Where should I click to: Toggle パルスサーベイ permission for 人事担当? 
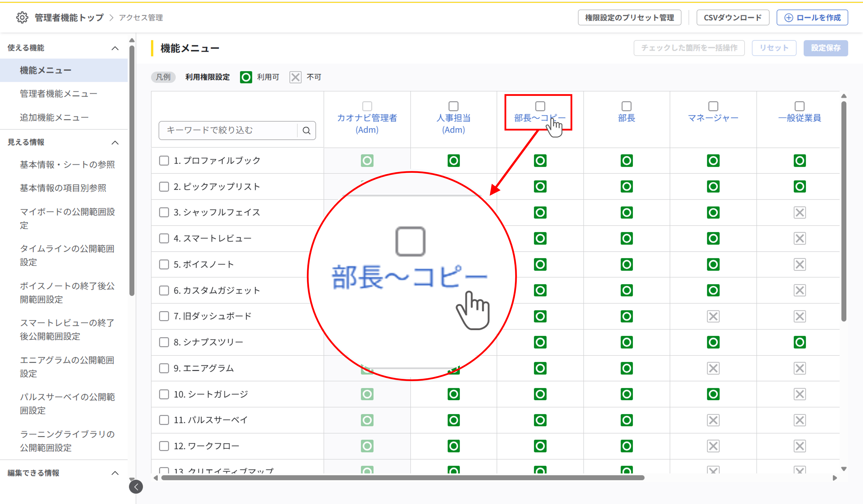coord(454,420)
